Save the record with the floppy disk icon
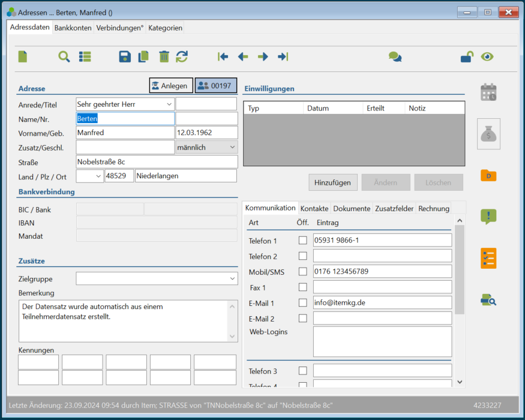525x420 pixels. coord(125,56)
